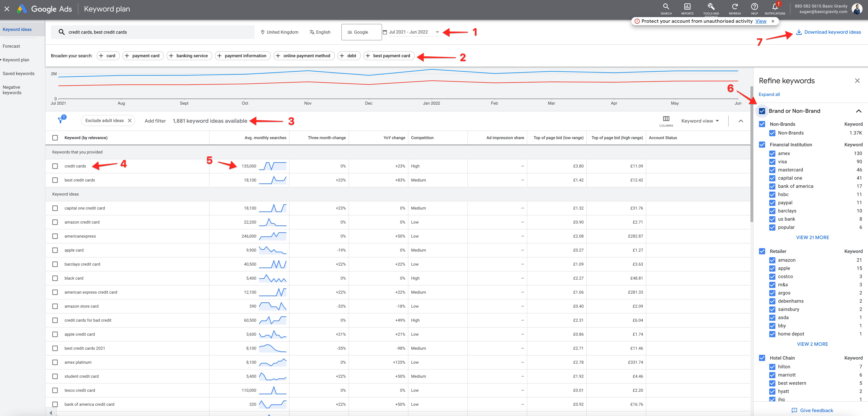Toggle the Retailer category checkbox
The height and width of the screenshot is (416, 868).
coord(762,251)
